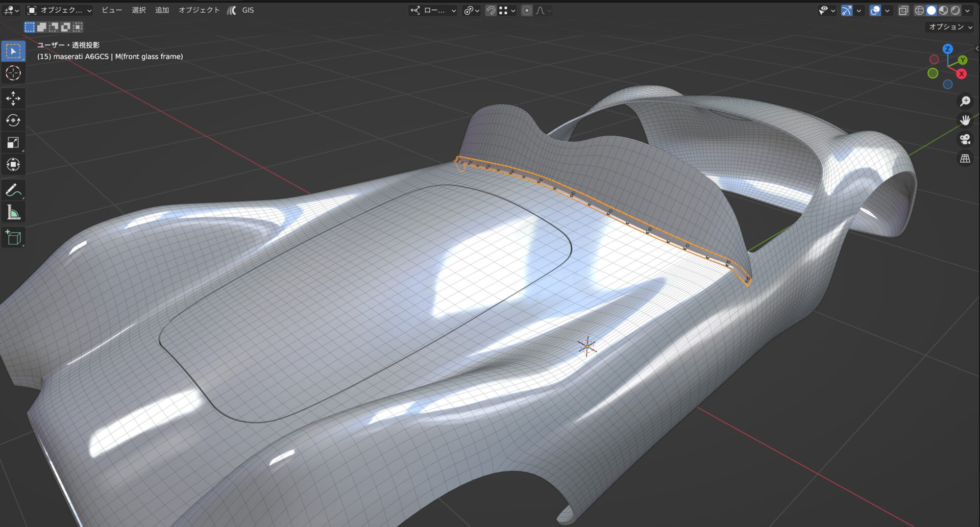Select the Annotate pencil tool
Screen dimensions: 980x527
point(13,190)
